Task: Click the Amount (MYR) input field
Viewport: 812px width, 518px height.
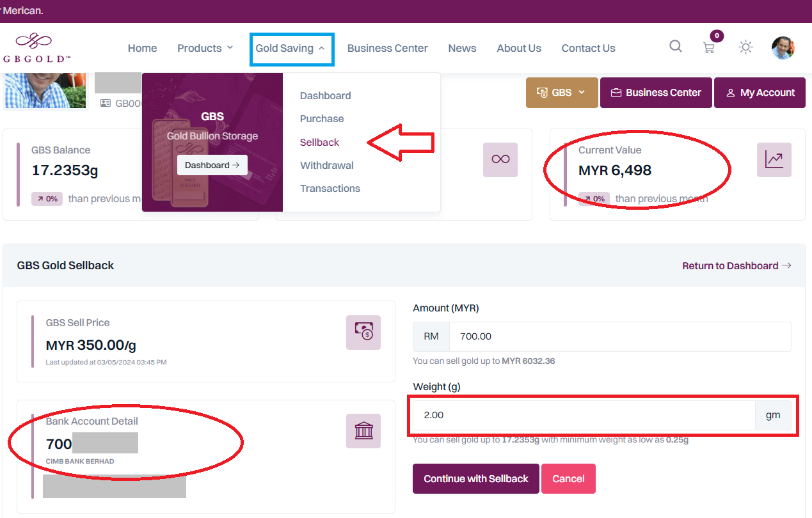Action: 619,336
